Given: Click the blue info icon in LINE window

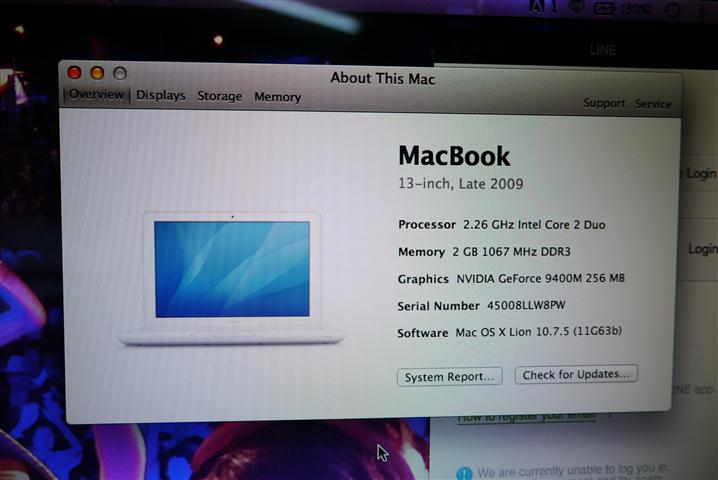Looking at the screenshot, I should tap(464, 473).
